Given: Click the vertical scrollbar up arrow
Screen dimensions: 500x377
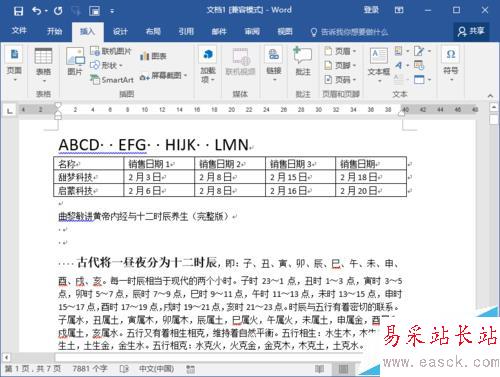Looking at the screenshot, I should pos(494,107).
